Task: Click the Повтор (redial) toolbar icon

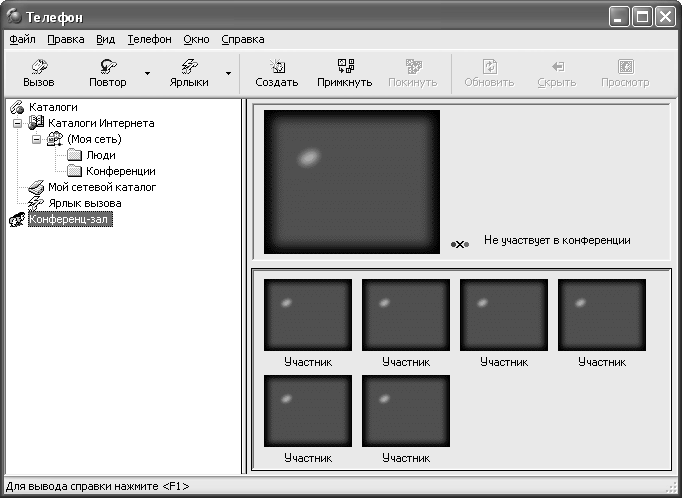Action: point(107,67)
